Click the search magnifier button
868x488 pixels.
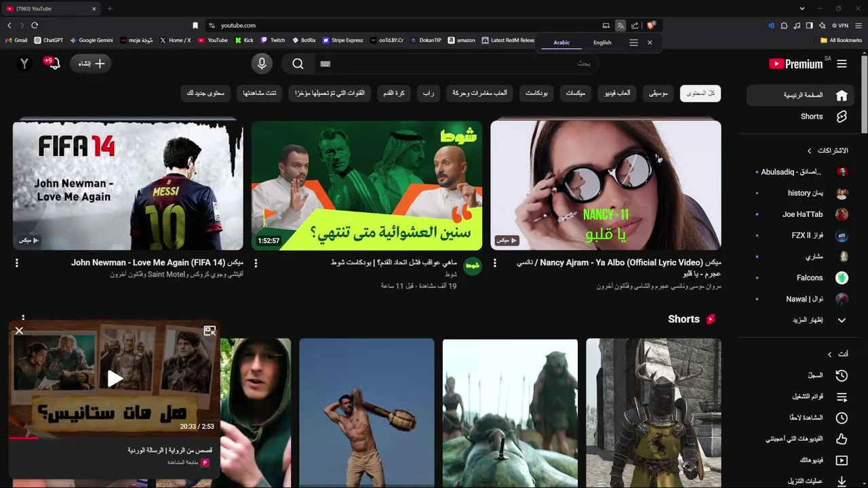(298, 64)
